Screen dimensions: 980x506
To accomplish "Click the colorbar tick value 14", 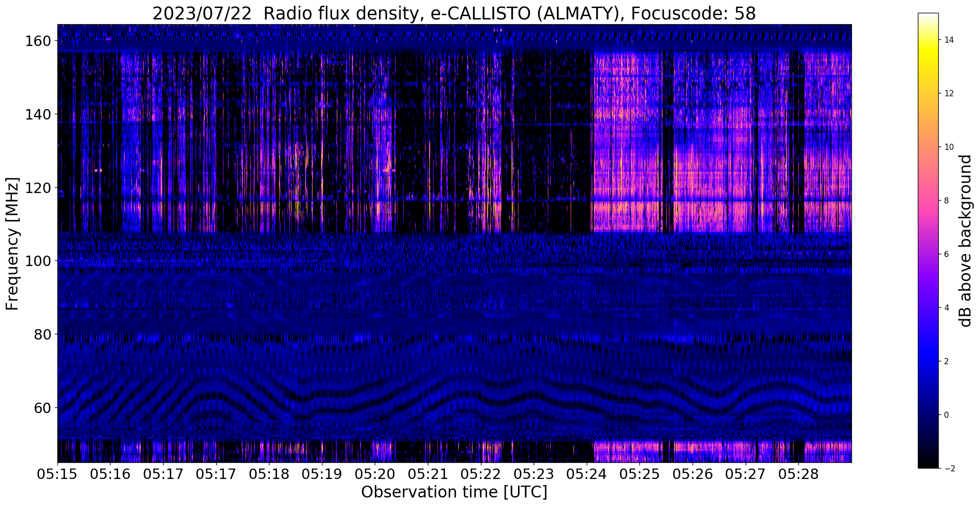I will point(949,40).
